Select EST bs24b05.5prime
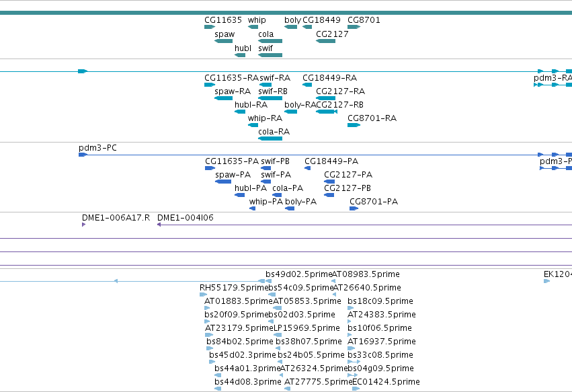This screenshot has width=572, height=392. coord(280,362)
